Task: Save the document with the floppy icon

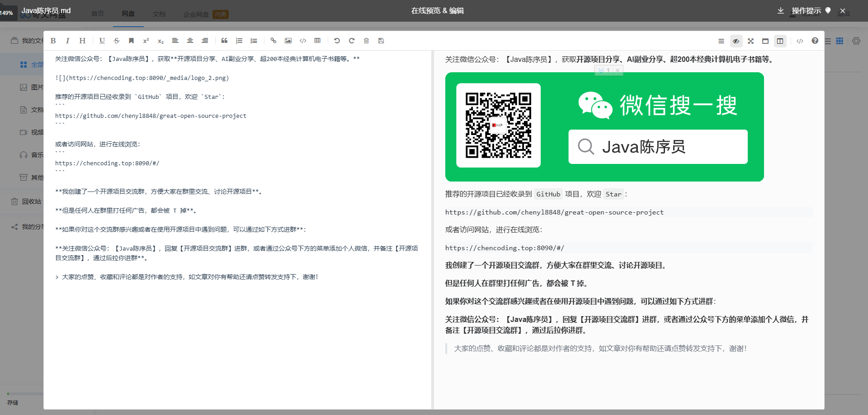Action: coord(381,41)
